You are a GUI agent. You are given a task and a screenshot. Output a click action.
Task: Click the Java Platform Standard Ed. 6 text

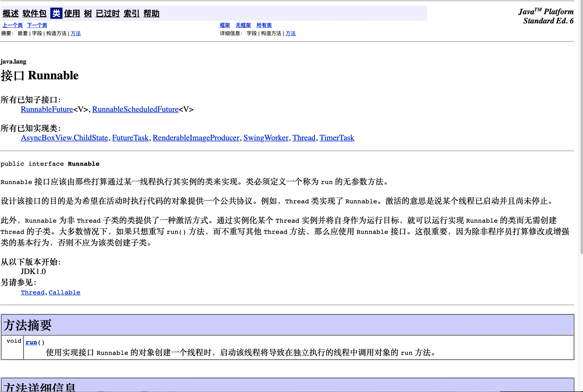(546, 16)
